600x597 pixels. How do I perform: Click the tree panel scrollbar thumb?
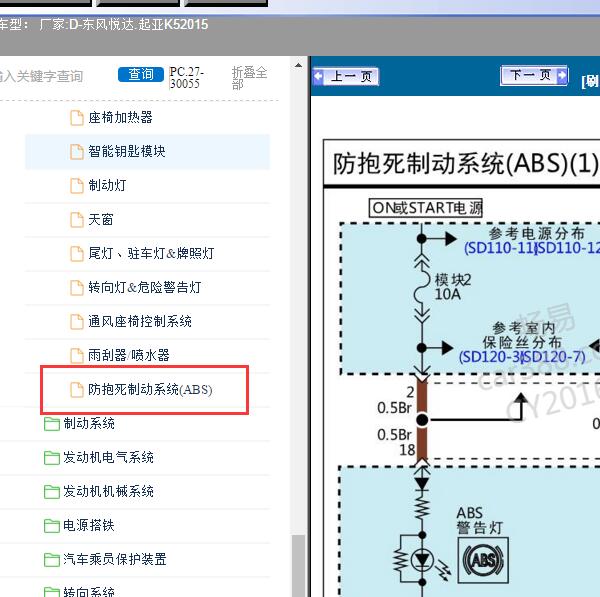tap(298, 566)
